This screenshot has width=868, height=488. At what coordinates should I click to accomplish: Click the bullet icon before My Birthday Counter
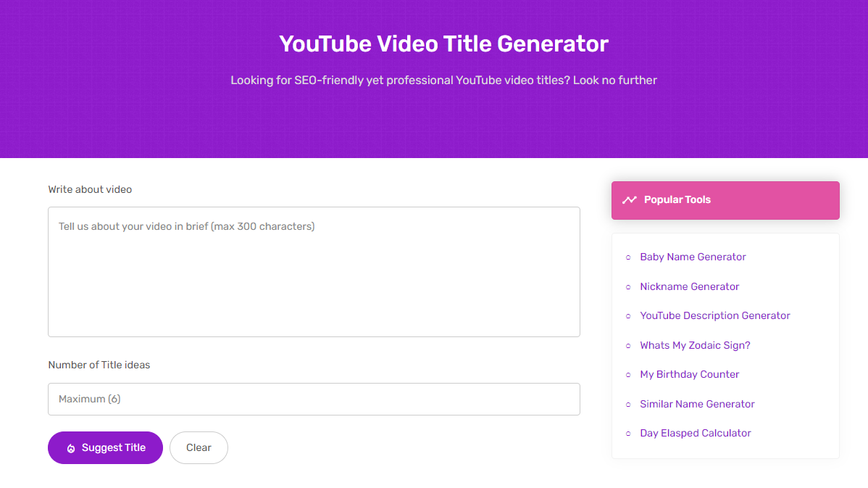point(628,374)
